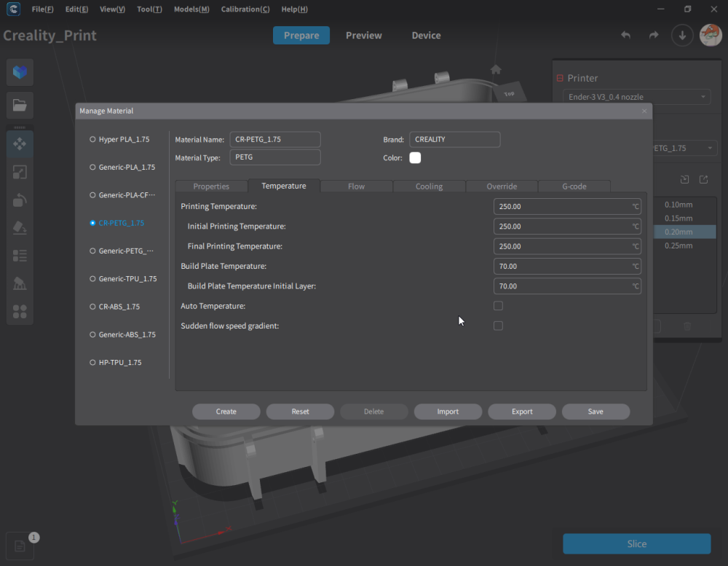
Task: Open the Calibration menu
Action: click(x=245, y=9)
